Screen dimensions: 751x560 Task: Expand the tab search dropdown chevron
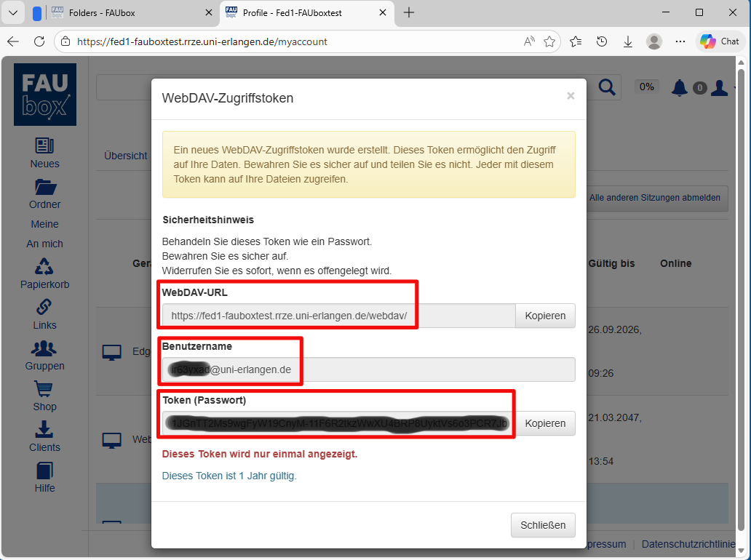click(x=13, y=12)
